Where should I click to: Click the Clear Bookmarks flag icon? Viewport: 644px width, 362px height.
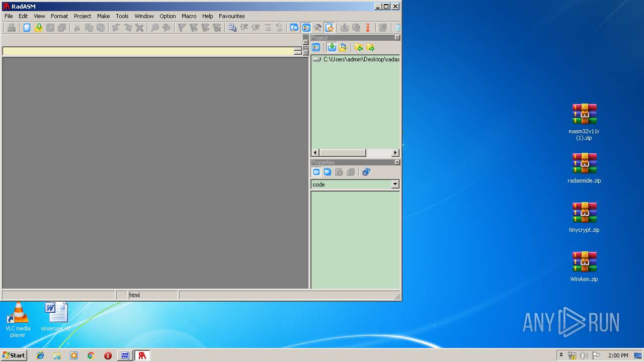point(217,28)
